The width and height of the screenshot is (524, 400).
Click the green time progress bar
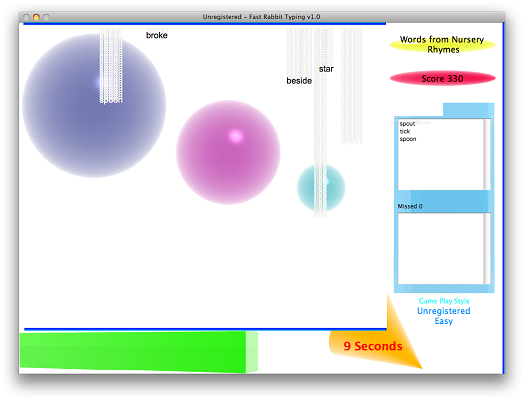tap(139, 352)
